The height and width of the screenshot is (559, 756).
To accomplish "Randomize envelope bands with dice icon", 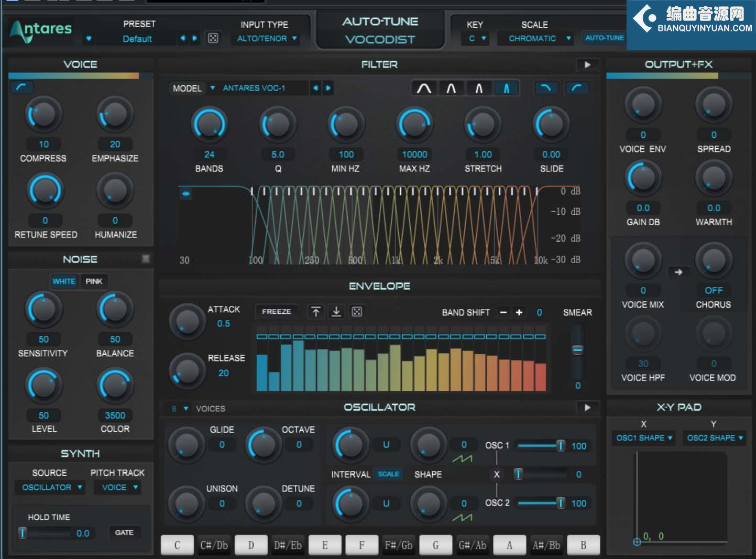I will click(x=357, y=312).
